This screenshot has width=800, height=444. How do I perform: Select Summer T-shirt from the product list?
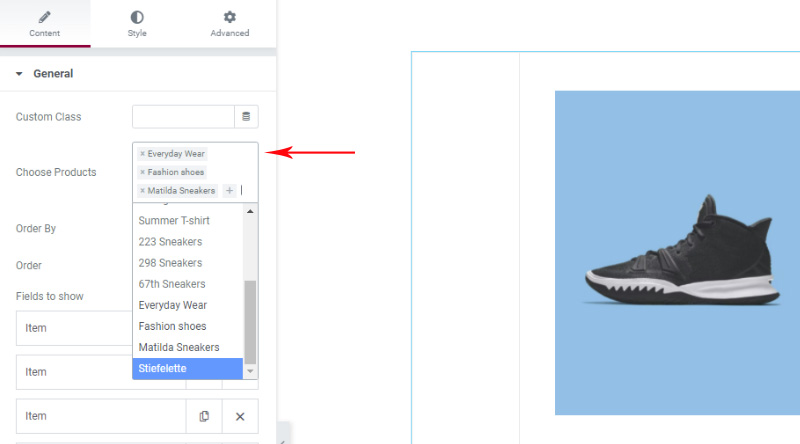click(188, 220)
